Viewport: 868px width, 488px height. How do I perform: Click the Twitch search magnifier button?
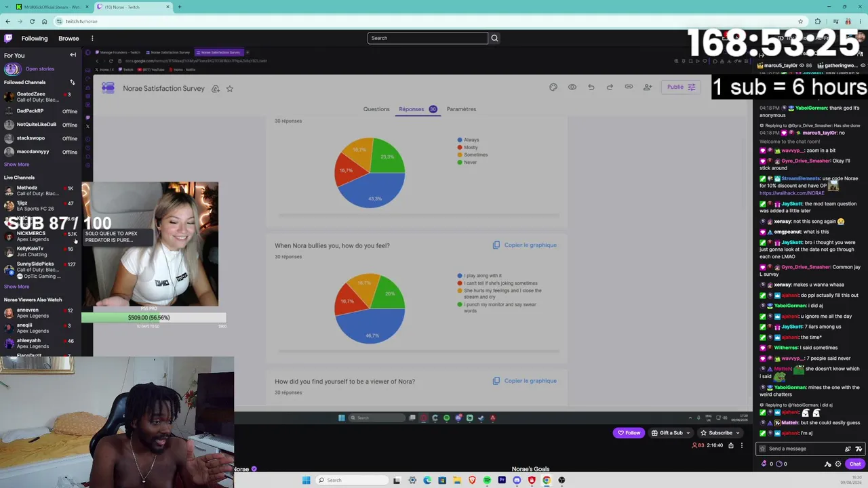[x=494, y=38]
